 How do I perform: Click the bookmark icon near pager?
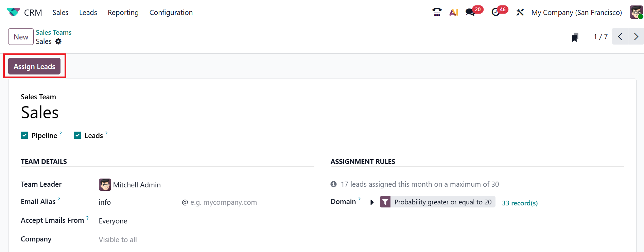575,37
